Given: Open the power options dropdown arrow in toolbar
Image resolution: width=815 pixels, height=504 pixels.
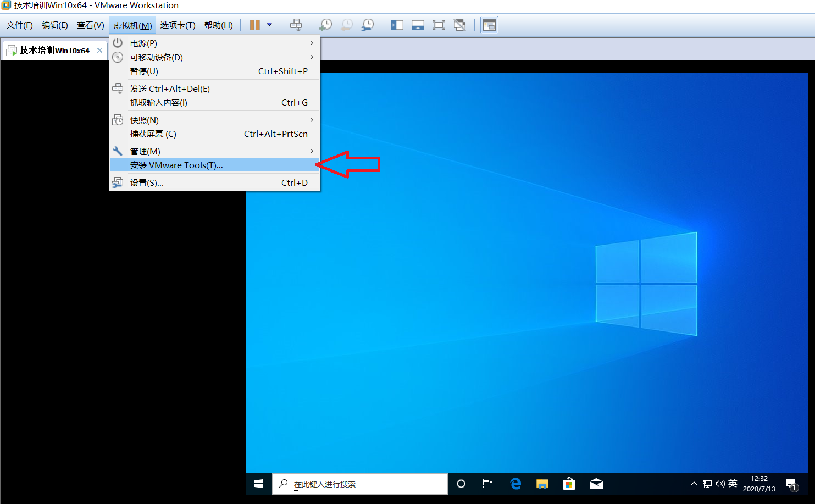Looking at the screenshot, I should click(269, 25).
